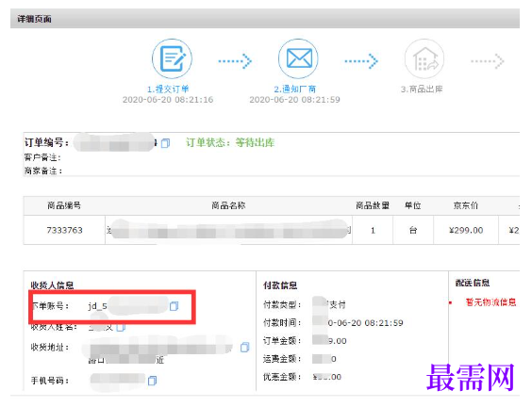The height and width of the screenshot is (407, 532).
Task: Click the 暂无物流信息 logistics notice
Action: [x=490, y=301]
